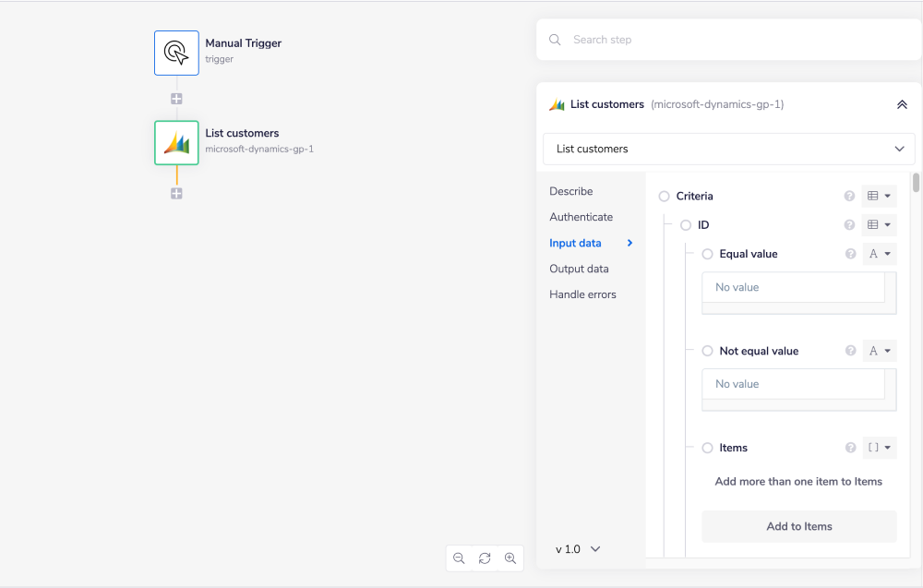Go to the Output data section
The image size is (923, 588).
pyautogui.click(x=579, y=269)
